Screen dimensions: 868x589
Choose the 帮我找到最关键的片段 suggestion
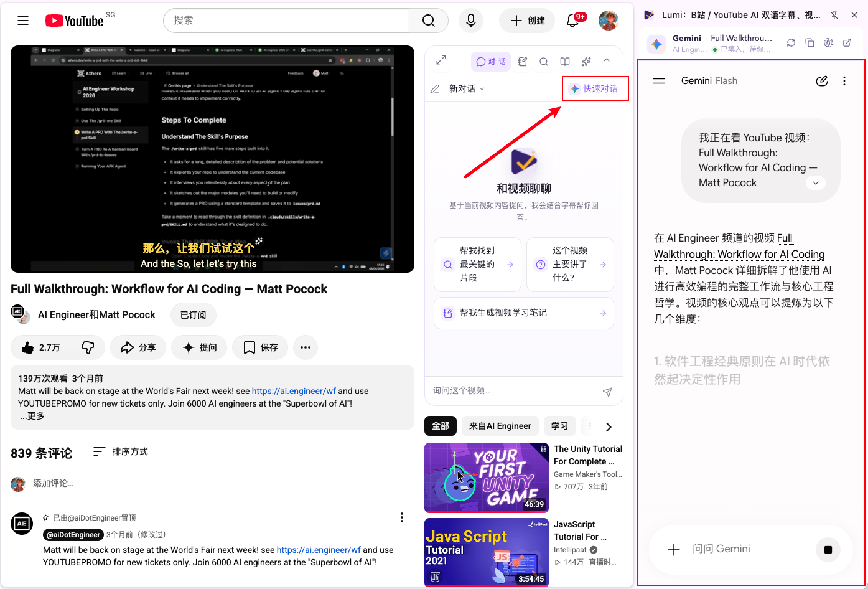[x=477, y=265]
